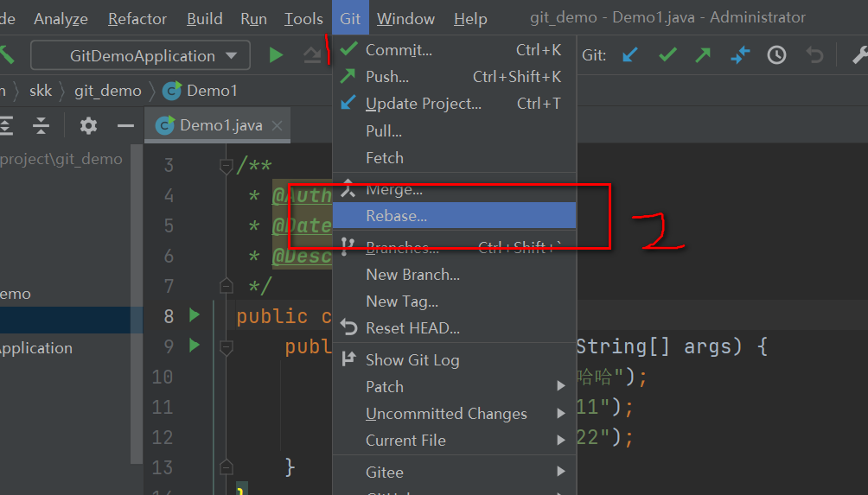Click the rollback undo arrow in toolbar
Screen dimensions: 868x495
point(814,54)
